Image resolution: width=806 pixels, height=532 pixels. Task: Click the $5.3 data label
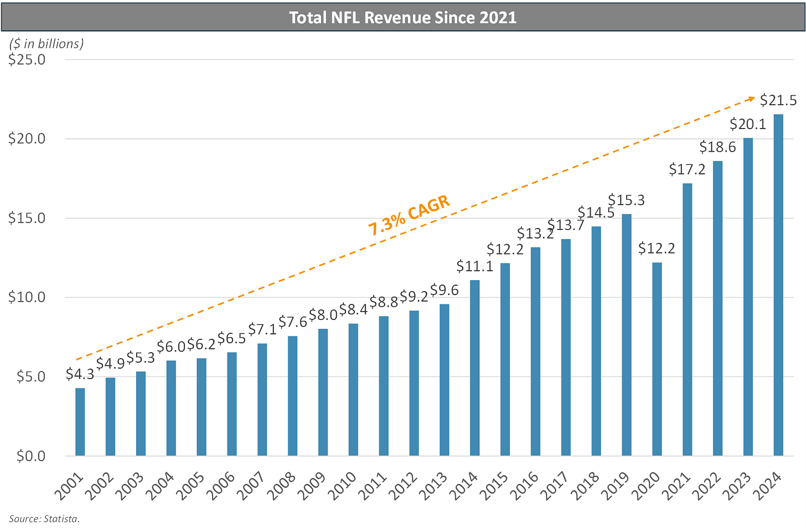tap(141, 358)
